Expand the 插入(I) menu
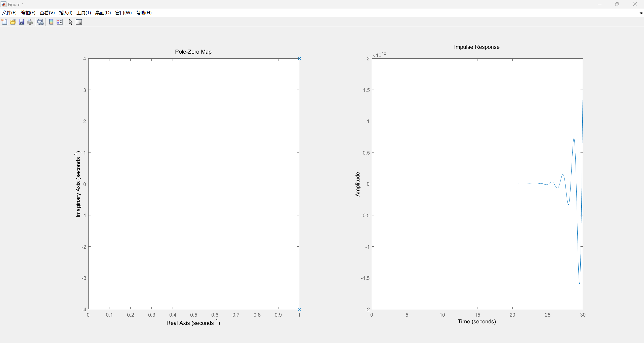 coord(66,13)
